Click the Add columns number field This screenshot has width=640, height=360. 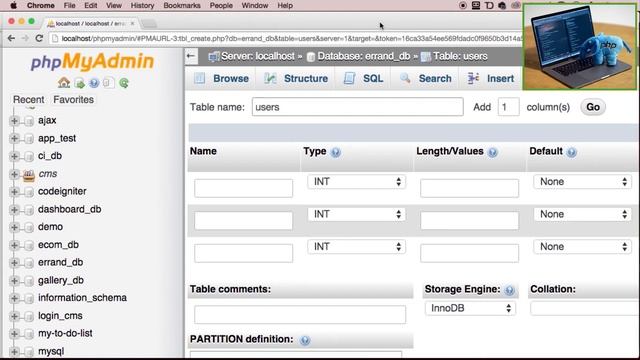tap(508, 107)
